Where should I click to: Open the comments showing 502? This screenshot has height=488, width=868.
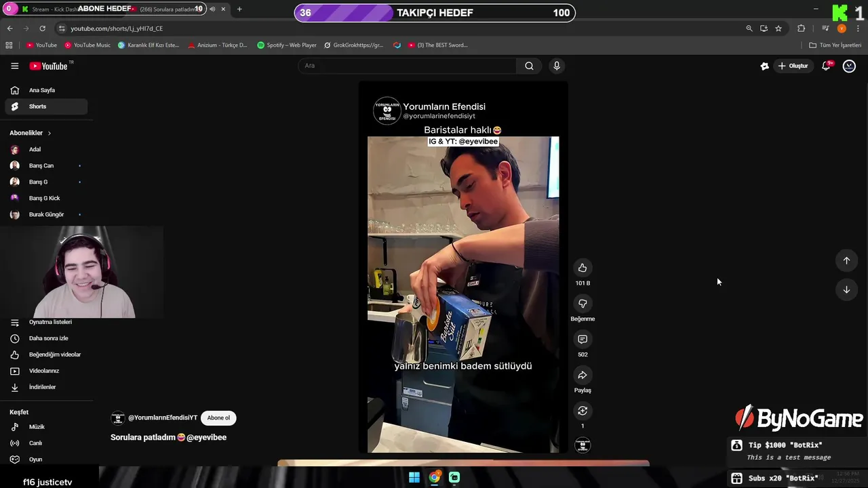pos(583,339)
